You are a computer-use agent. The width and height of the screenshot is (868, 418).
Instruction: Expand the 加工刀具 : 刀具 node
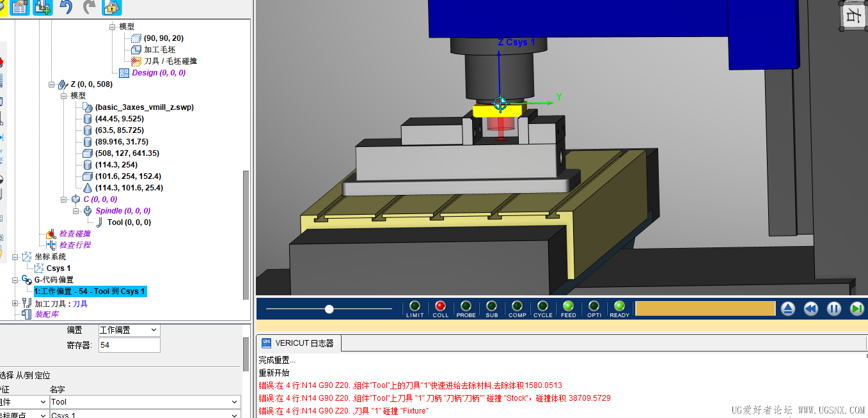coord(15,304)
